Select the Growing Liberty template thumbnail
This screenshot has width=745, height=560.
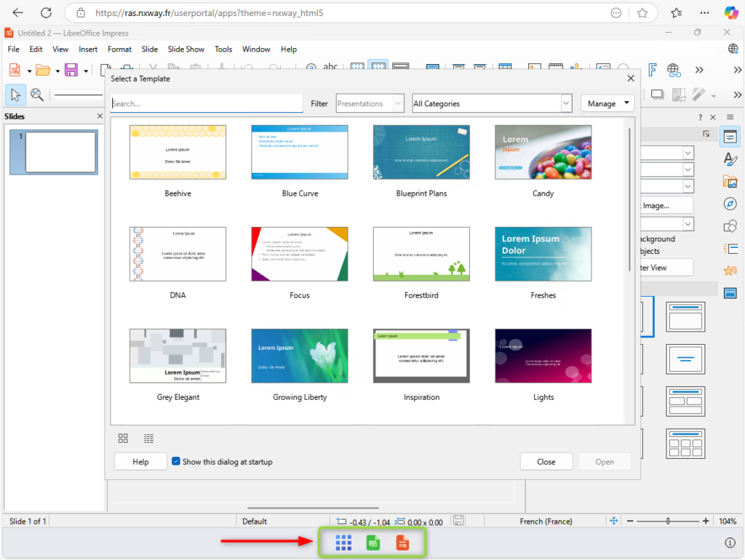[x=300, y=356]
